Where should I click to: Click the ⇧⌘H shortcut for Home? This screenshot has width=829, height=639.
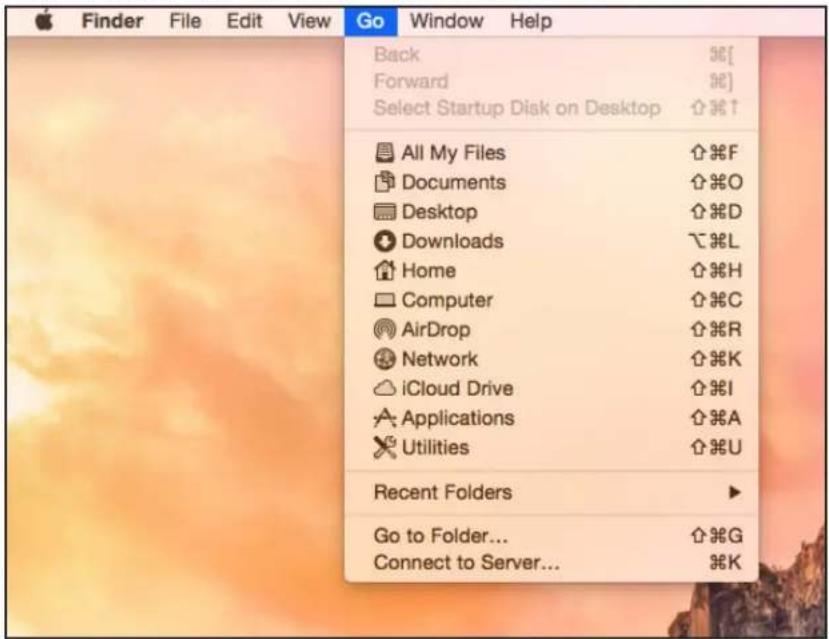coord(716,271)
